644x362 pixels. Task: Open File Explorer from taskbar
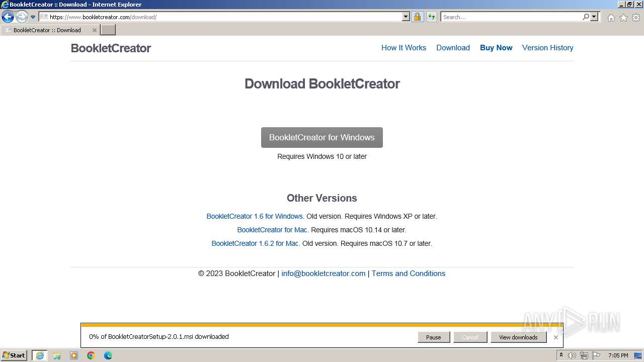pos(57,355)
